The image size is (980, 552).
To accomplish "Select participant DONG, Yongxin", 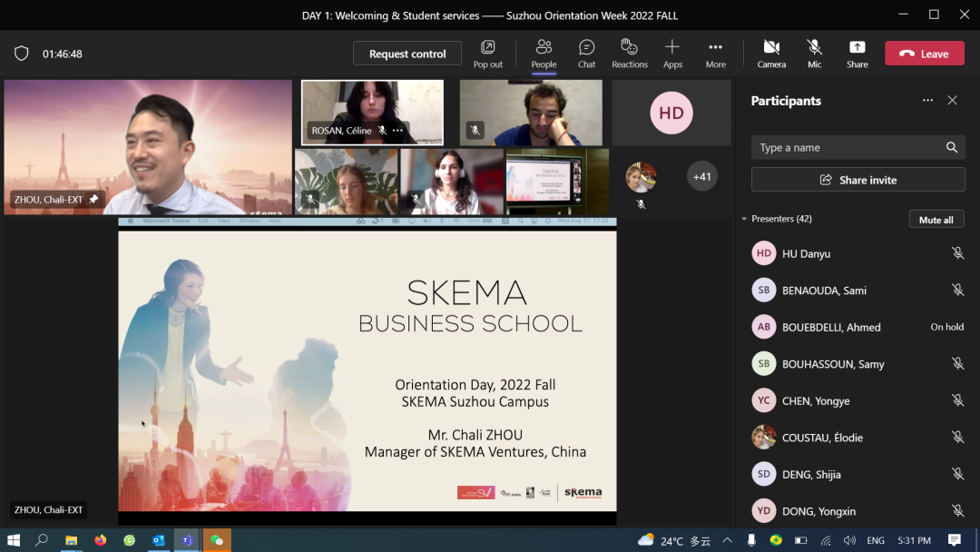I will pos(858,511).
